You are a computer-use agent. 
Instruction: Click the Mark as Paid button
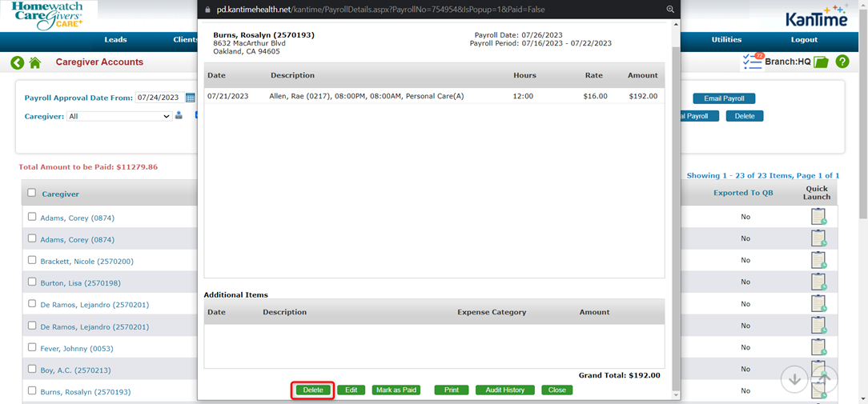coord(396,390)
